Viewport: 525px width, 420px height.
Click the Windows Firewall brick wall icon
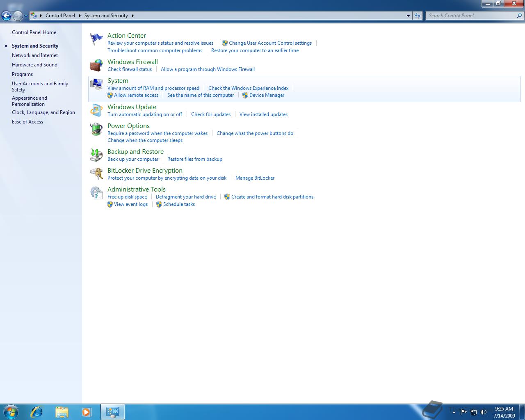coord(96,65)
